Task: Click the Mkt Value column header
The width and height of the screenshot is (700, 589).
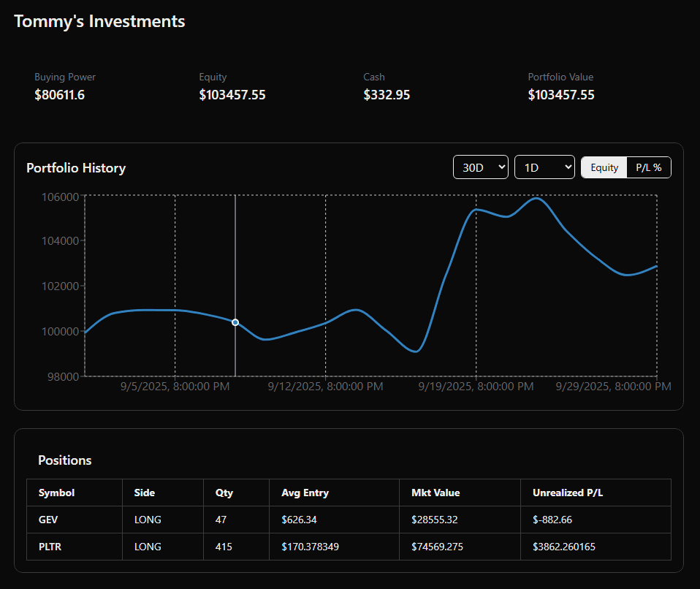Action: click(x=435, y=493)
